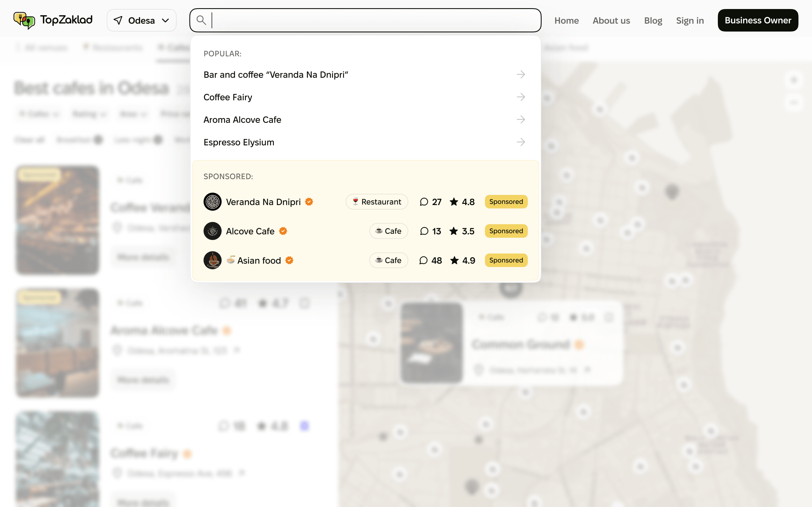Select the Alcove Cafe logo avatar
This screenshot has height=507, width=812.
212,231
